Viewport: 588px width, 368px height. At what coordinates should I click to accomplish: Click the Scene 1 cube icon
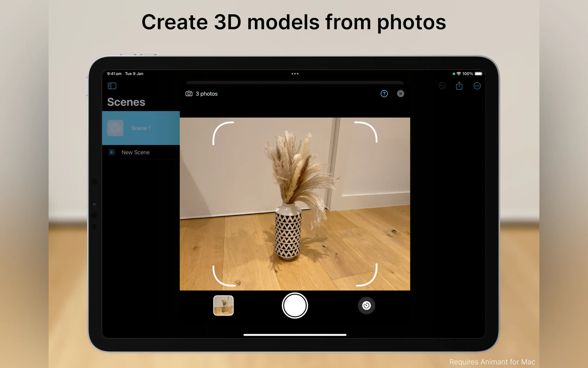115,128
